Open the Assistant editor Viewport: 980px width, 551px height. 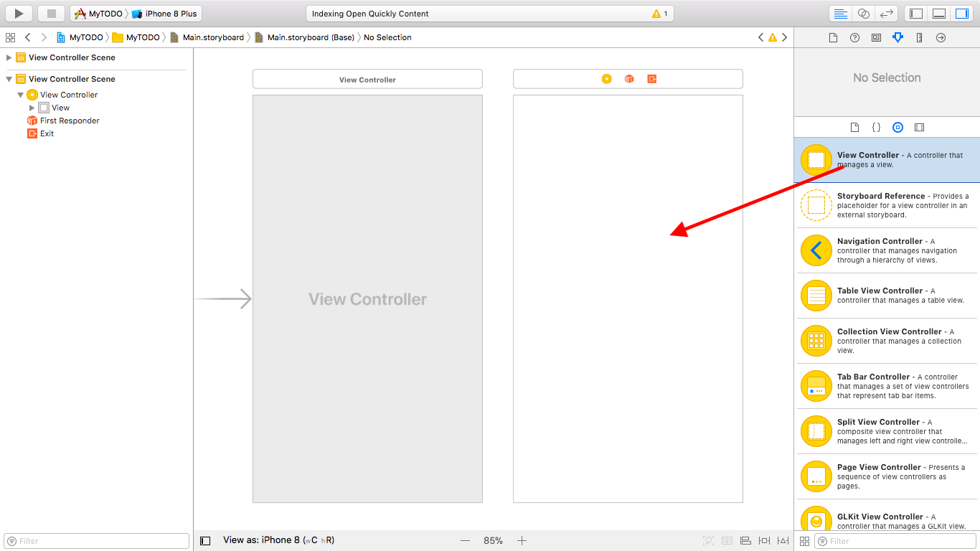point(864,13)
